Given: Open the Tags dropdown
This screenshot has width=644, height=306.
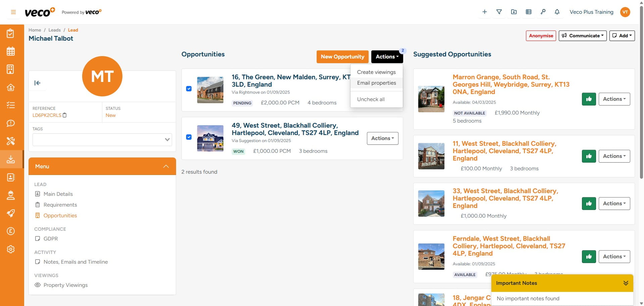Looking at the screenshot, I should (167, 139).
